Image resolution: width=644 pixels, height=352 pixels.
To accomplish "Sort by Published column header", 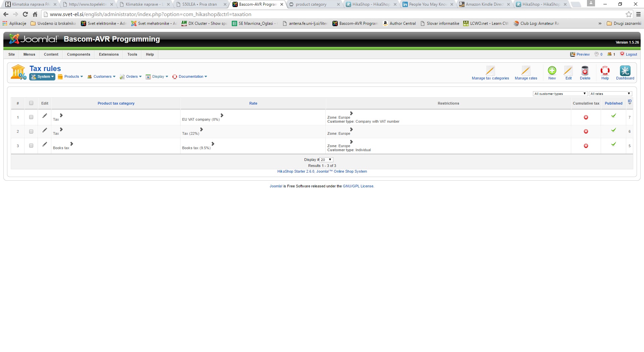I will (x=613, y=103).
